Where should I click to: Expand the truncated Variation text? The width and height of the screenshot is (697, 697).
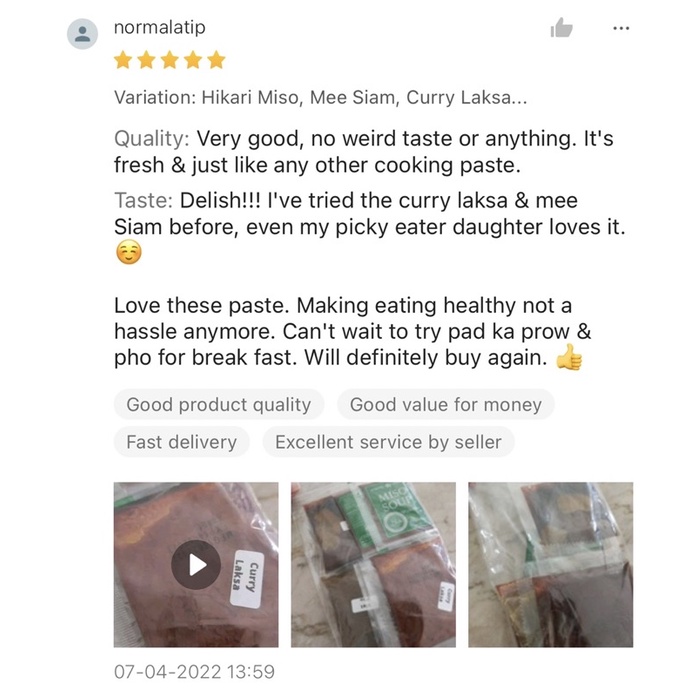coord(320,97)
